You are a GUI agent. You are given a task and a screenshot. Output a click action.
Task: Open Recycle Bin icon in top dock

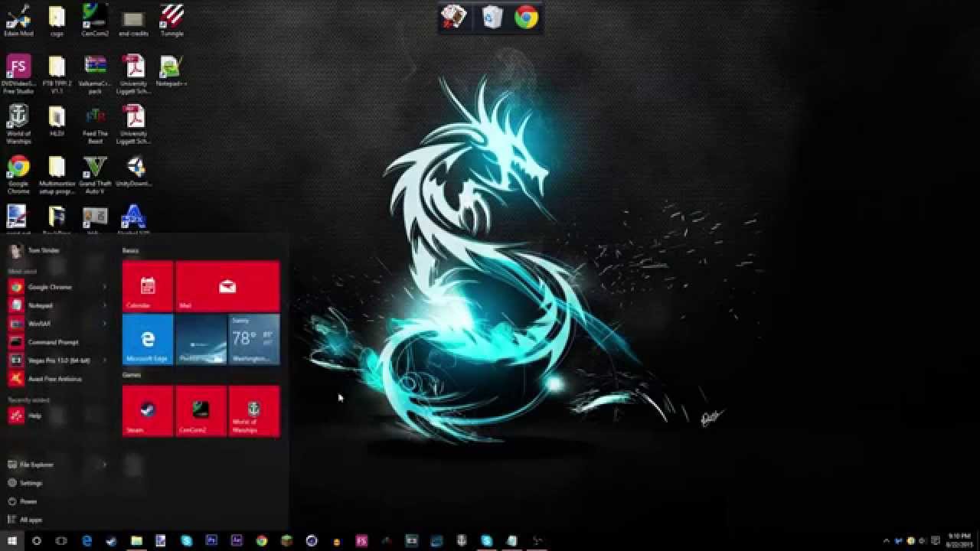point(492,17)
